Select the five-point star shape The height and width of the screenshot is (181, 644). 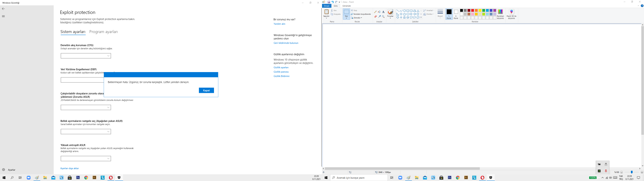tap(405, 17)
